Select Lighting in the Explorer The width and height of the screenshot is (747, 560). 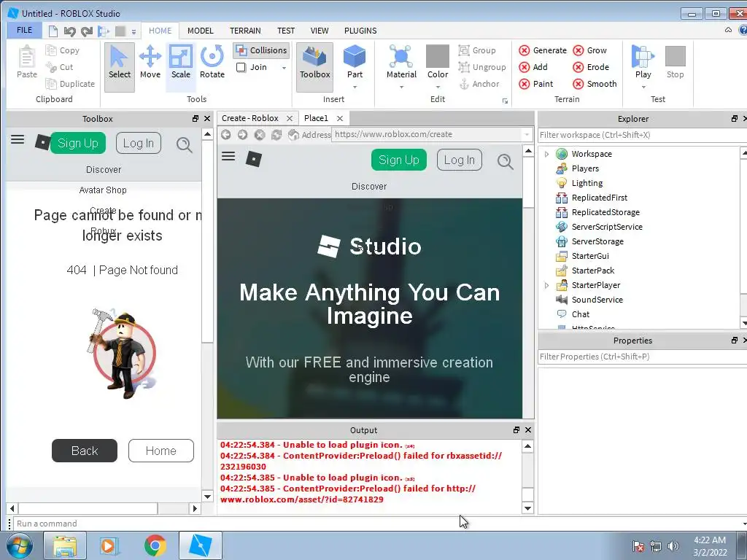point(587,183)
